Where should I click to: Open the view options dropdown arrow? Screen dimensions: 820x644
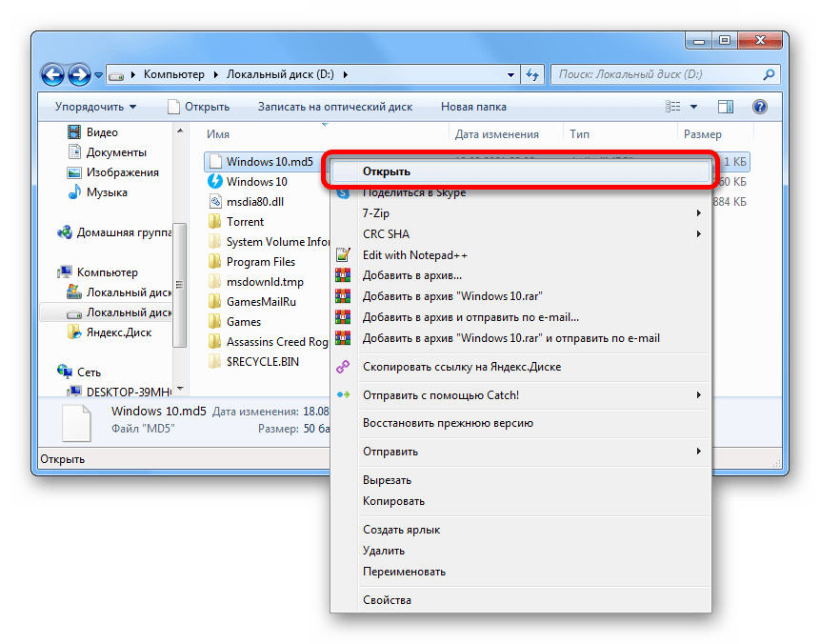[x=693, y=107]
